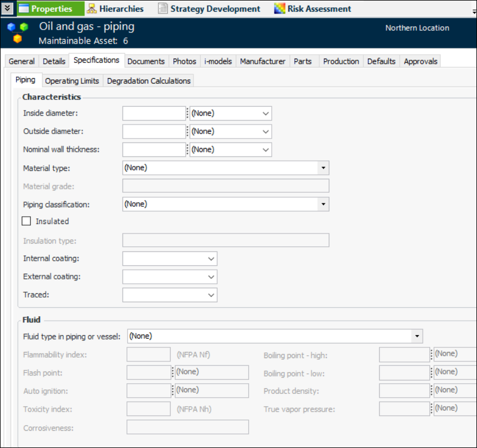Click the Flash point unit box
The width and height of the screenshot is (477, 448).
(x=212, y=373)
